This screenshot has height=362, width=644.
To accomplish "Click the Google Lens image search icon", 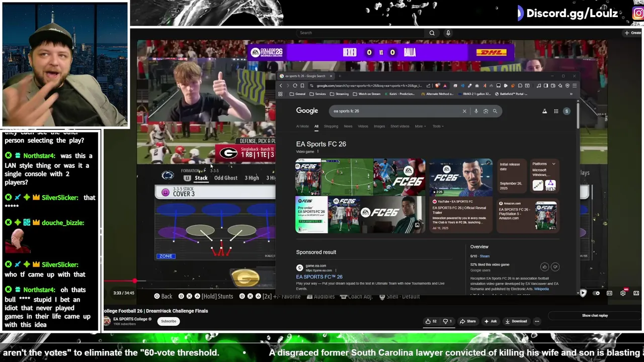I will coord(486,111).
